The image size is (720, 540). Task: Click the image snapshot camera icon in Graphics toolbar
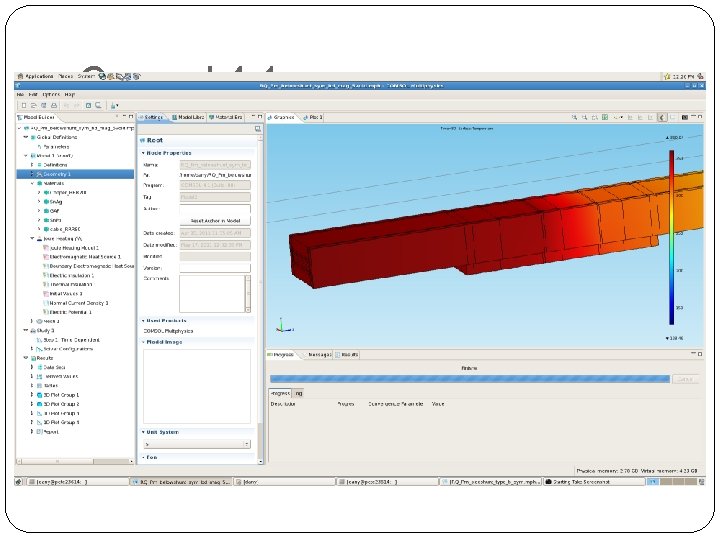pyautogui.click(x=685, y=118)
